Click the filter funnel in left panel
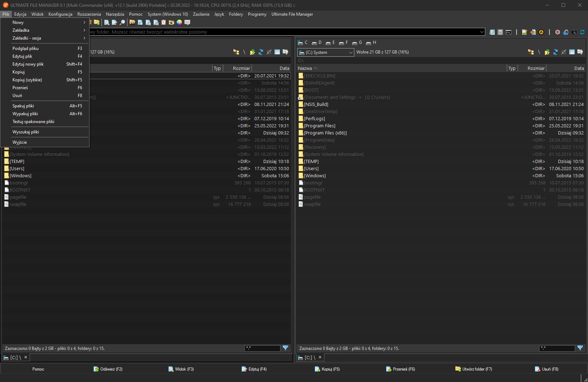 285,348
